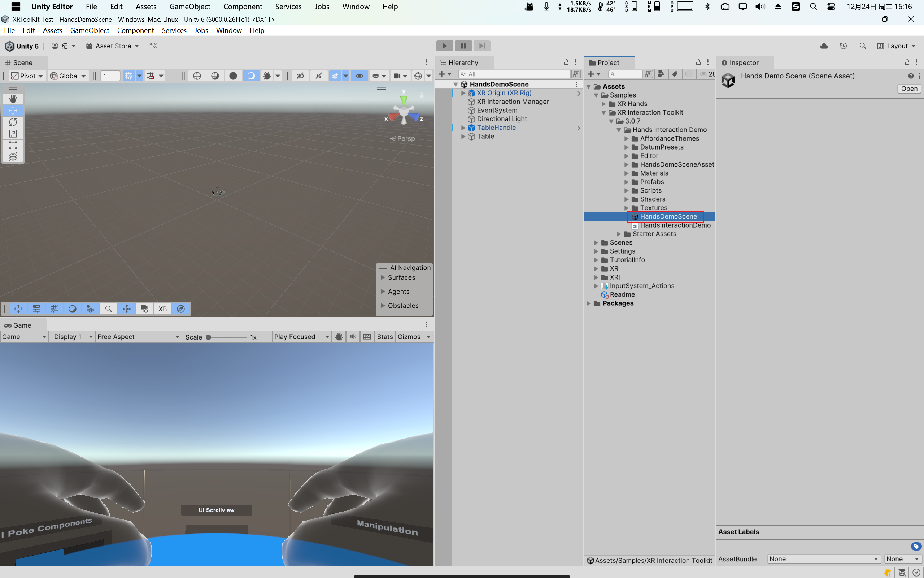
Task: Select the Hand view tool
Action: [x=13, y=99]
